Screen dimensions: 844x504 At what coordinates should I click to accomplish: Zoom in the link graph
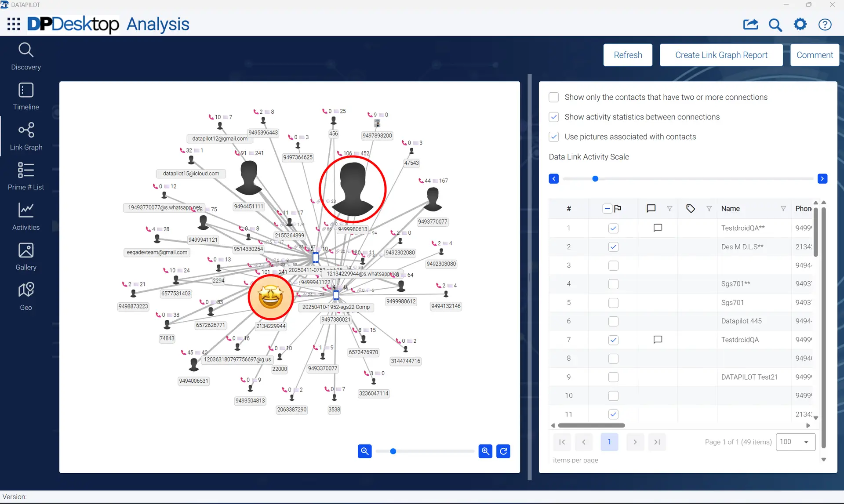pyautogui.click(x=485, y=451)
